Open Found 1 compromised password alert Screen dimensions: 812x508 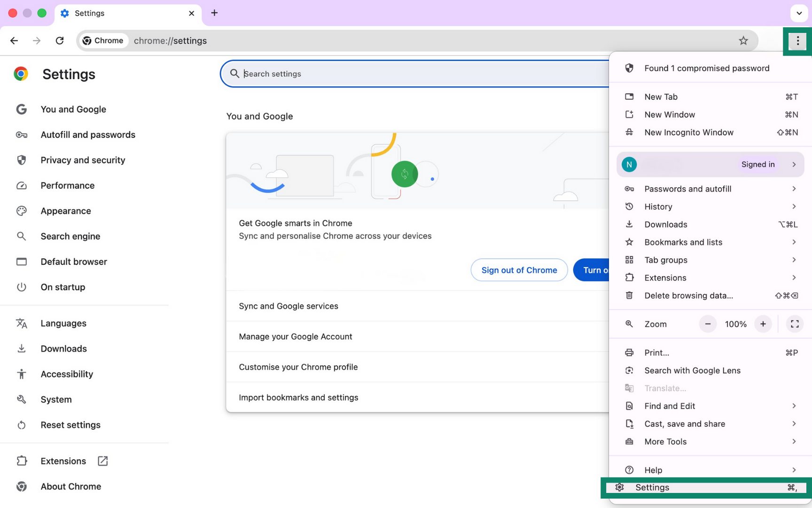(x=710, y=68)
